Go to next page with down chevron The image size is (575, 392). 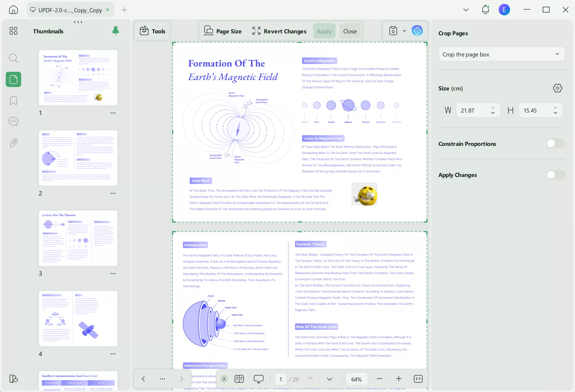[329, 379]
